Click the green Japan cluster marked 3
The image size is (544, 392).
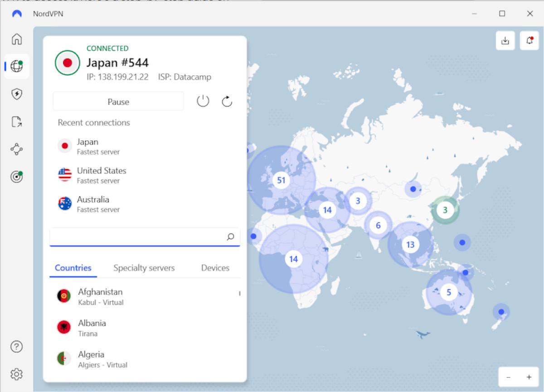(445, 210)
